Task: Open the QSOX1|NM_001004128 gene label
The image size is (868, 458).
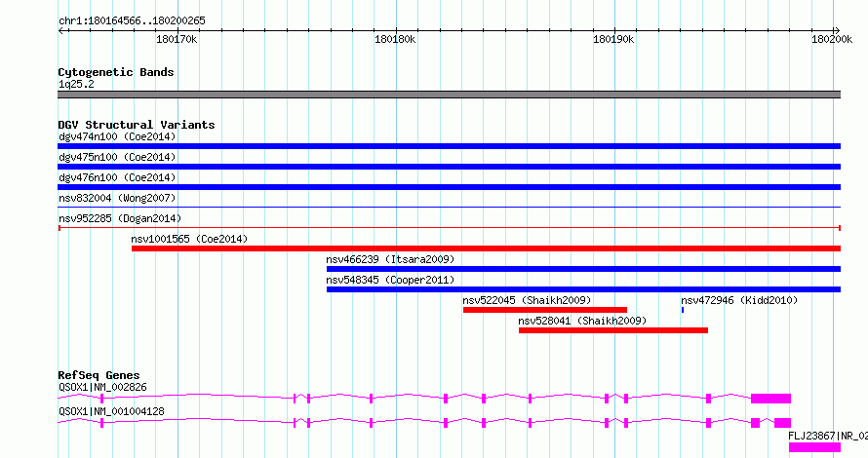Action: pyautogui.click(x=111, y=411)
